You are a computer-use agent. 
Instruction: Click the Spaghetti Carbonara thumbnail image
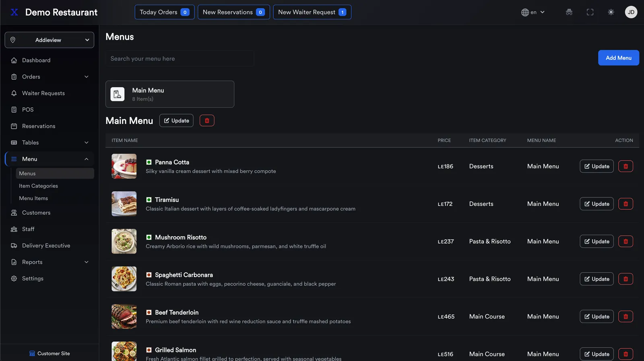click(x=124, y=279)
